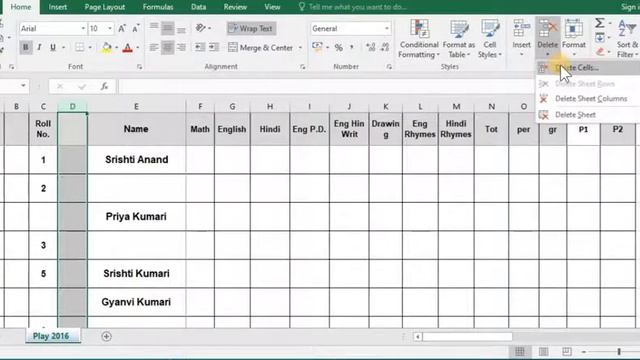Select the Play 2016 sheet tab
This screenshot has width=640, height=360.
51,336
